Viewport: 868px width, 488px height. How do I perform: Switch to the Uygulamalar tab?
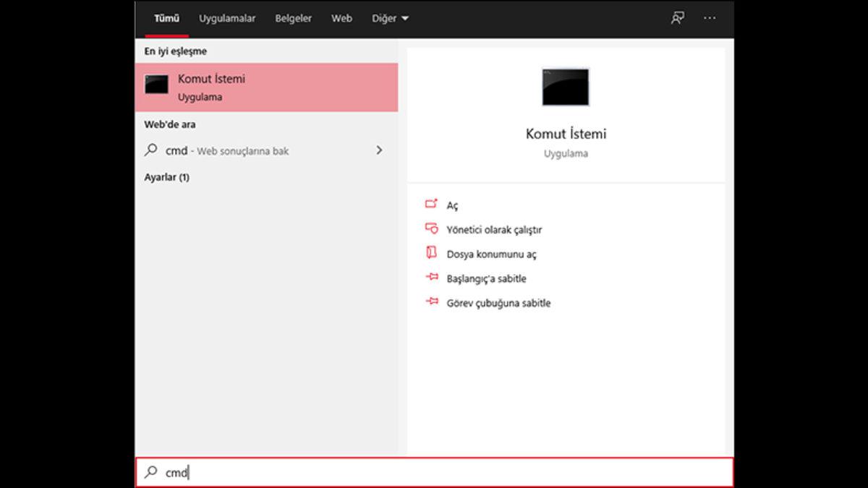pyautogui.click(x=226, y=18)
